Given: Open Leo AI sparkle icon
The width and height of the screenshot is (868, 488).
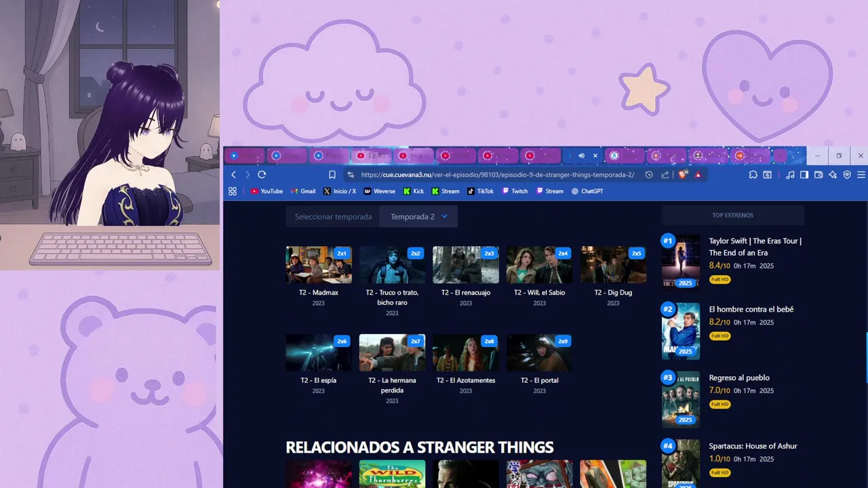Looking at the screenshot, I should coord(833,175).
